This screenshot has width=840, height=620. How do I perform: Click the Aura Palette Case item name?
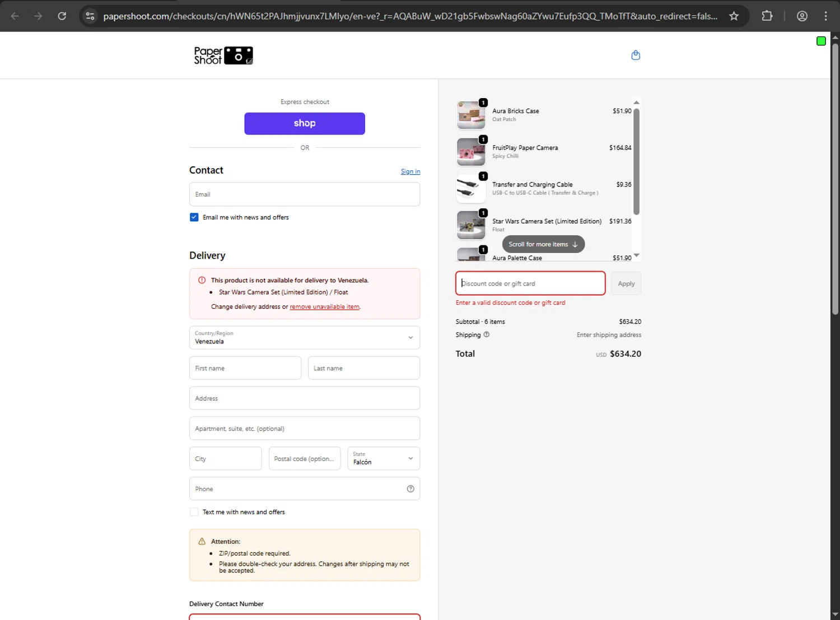517,258
